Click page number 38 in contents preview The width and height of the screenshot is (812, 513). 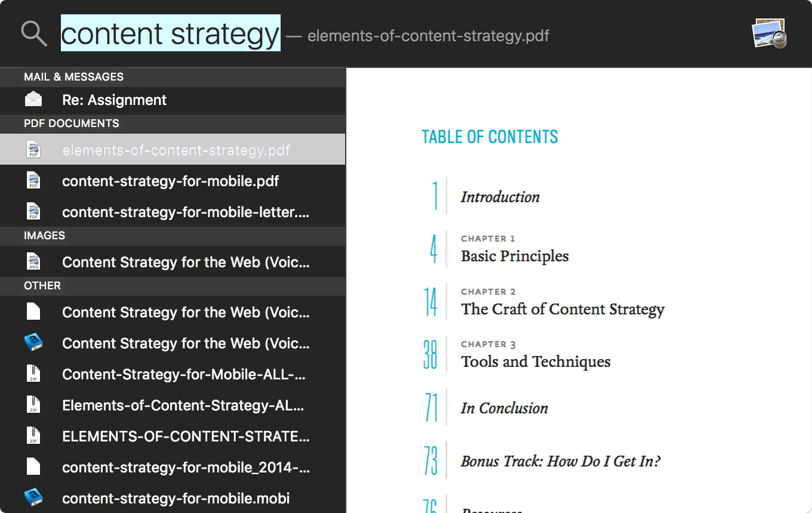tap(430, 354)
